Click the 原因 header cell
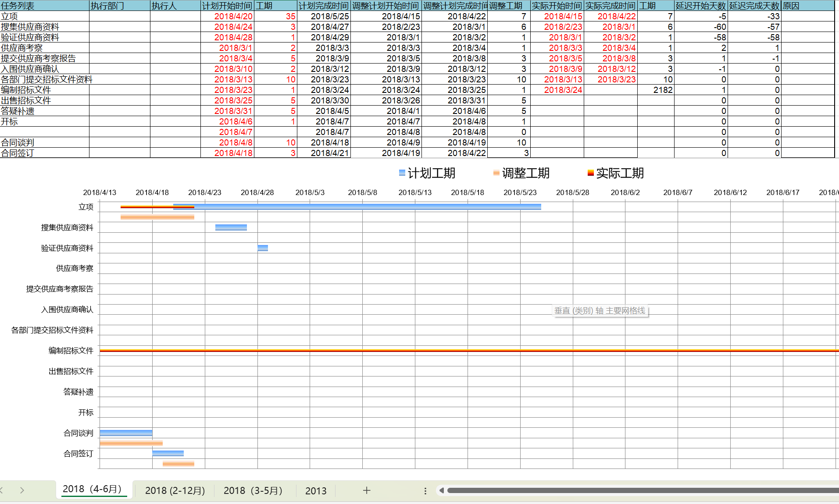 point(807,6)
